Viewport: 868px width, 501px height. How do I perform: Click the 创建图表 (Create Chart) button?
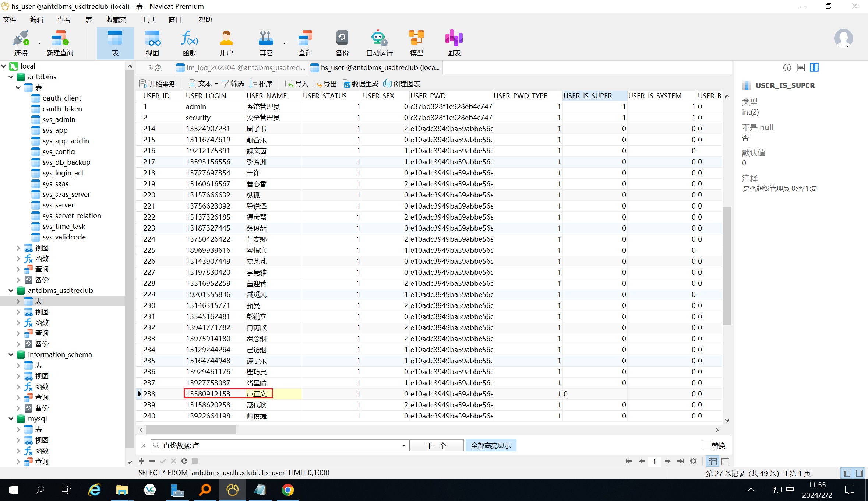pos(401,84)
